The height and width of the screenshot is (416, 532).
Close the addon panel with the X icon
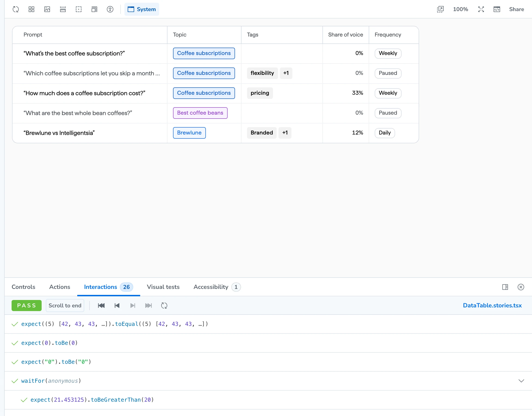(x=521, y=287)
